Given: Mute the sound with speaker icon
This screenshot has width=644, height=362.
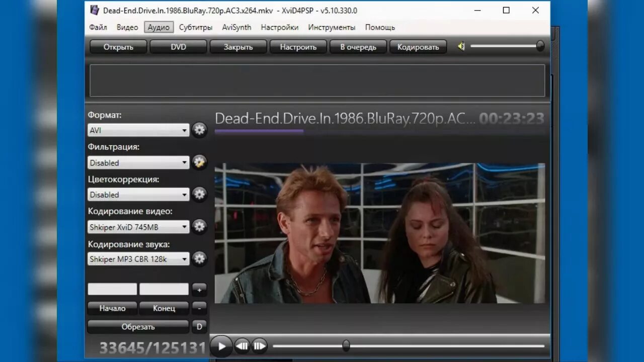Looking at the screenshot, I should 461,47.
